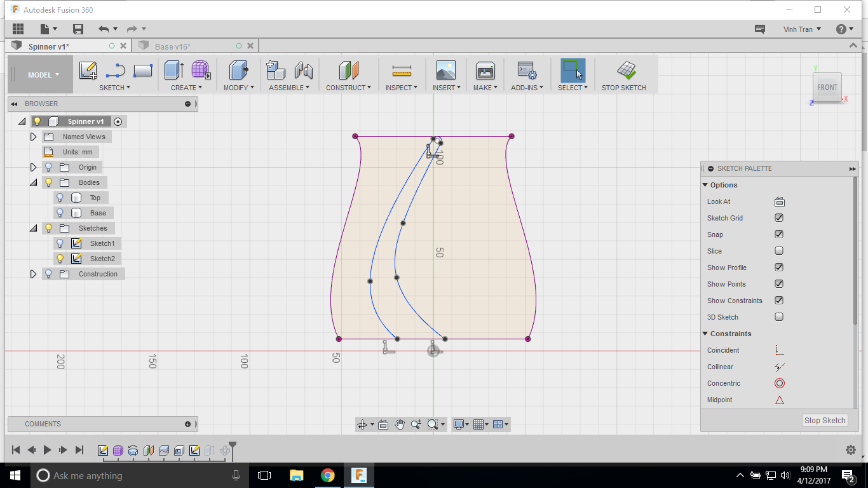The image size is (868, 488).
Task: Expand the Origin folder
Action: point(34,167)
